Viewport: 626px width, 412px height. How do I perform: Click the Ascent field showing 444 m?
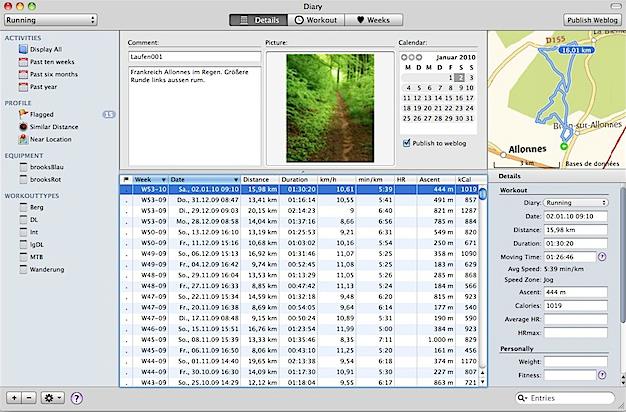pyautogui.click(x=576, y=292)
